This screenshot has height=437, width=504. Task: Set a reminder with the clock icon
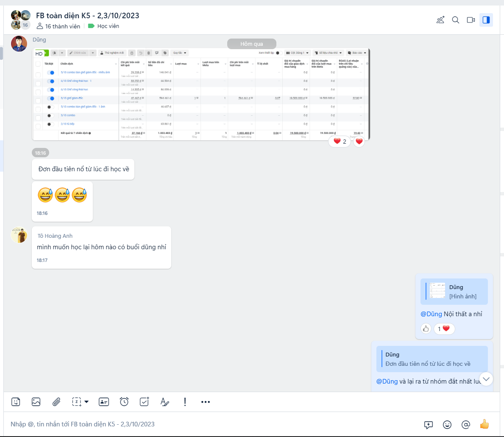click(x=124, y=401)
